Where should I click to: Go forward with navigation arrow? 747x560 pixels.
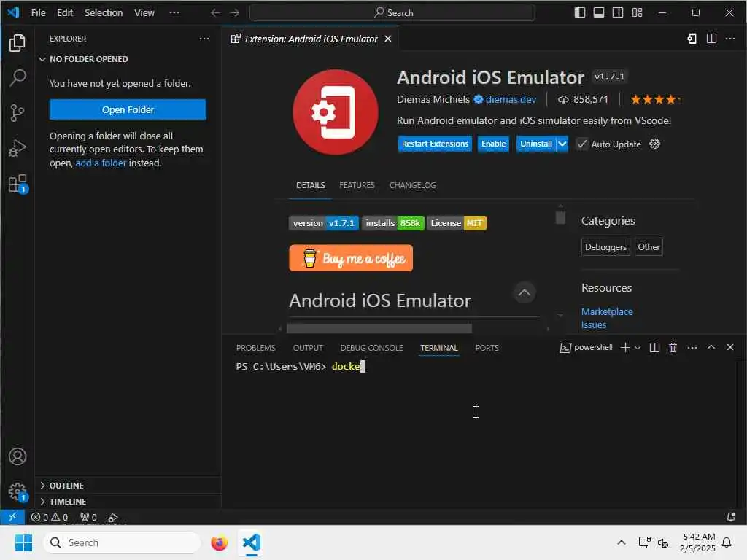[234, 13]
